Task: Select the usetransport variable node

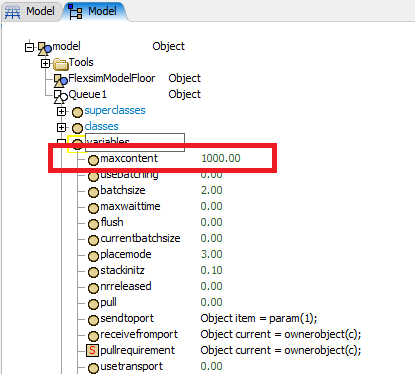Action: 132,366
